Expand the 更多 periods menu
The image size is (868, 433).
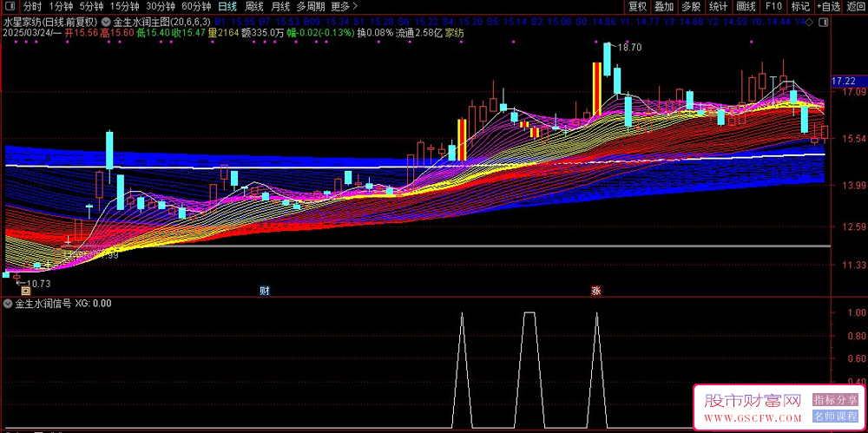(344, 7)
